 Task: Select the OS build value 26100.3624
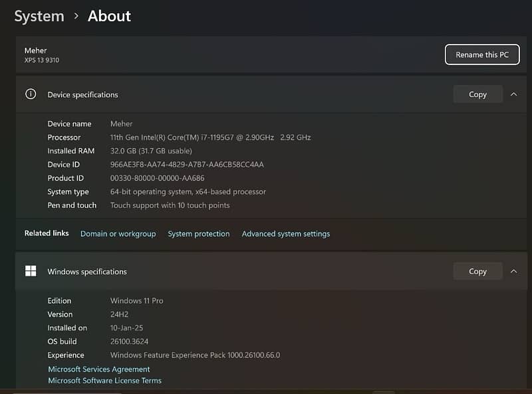click(x=129, y=342)
